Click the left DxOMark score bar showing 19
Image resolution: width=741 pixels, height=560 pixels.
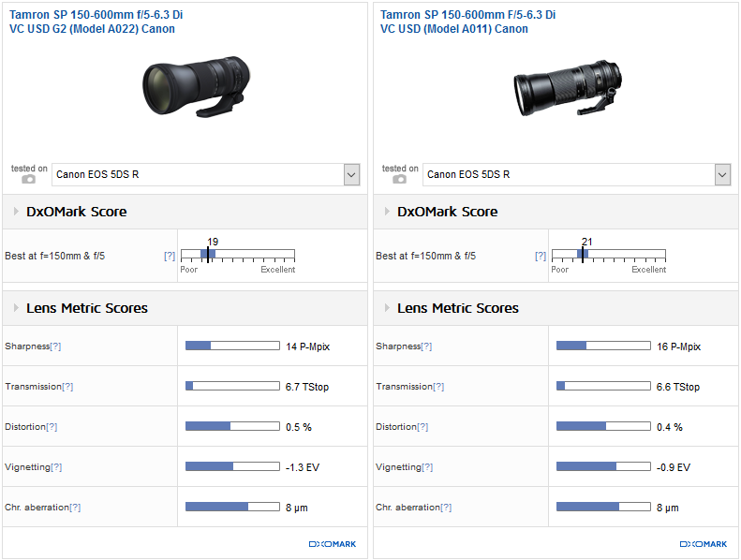pyautogui.click(x=237, y=255)
